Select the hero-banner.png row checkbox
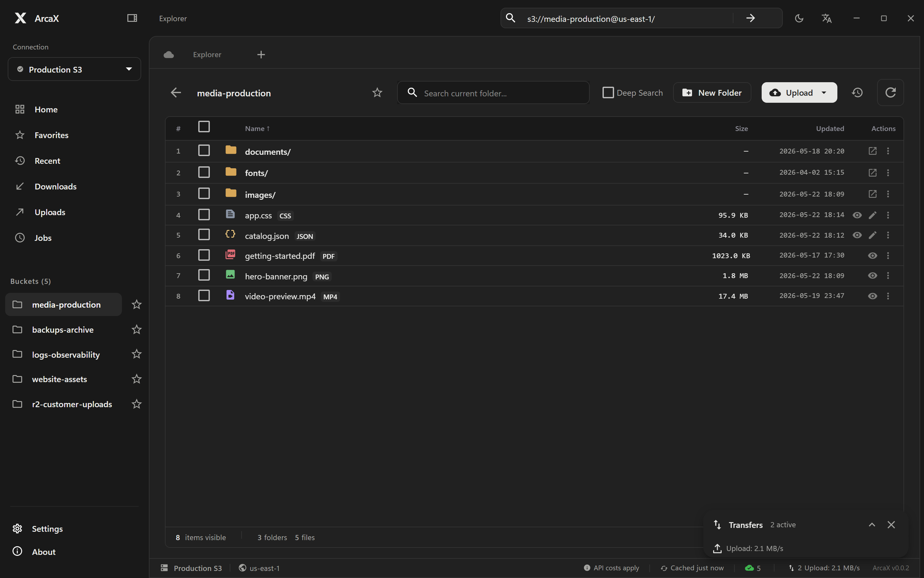The image size is (924, 578). point(204,275)
